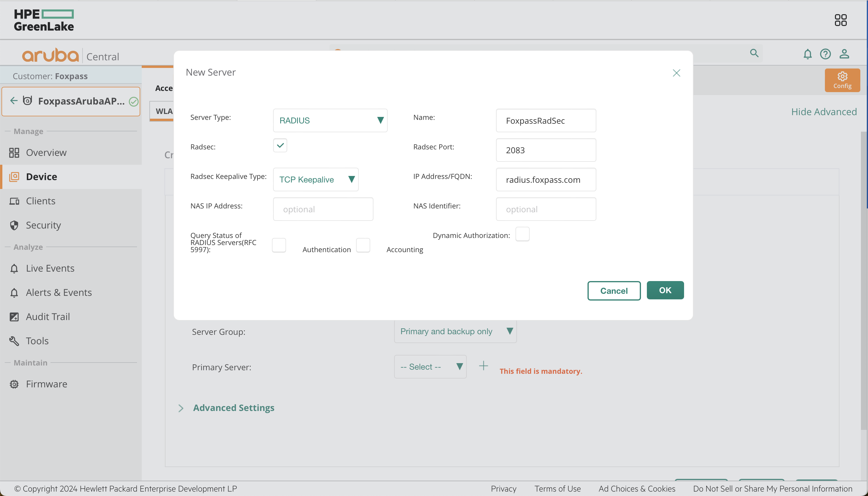This screenshot has width=868, height=496.
Task: Open Tools in the sidebar
Action: [x=71, y=341]
